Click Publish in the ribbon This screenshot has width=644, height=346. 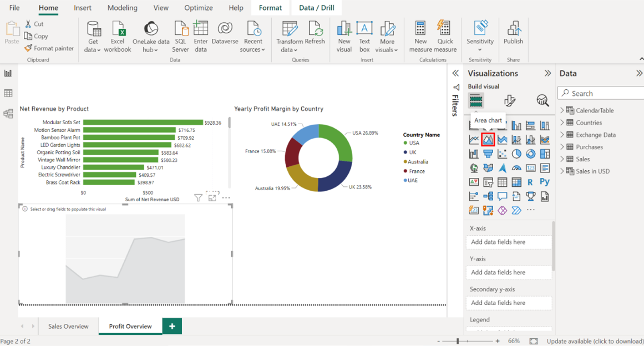(513, 33)
